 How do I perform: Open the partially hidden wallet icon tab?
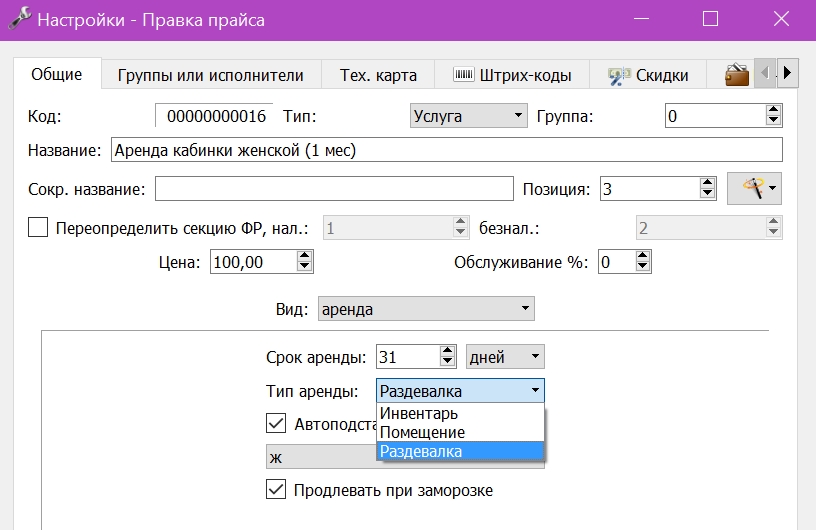[736, 75]
